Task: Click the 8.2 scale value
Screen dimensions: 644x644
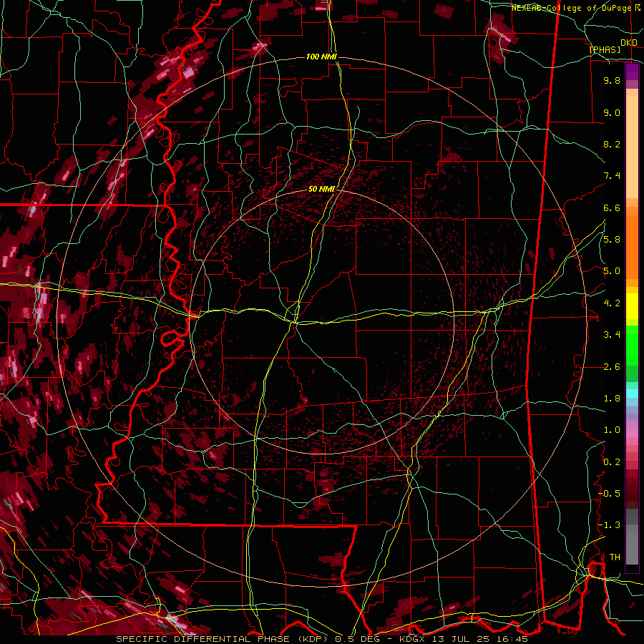Action: pyautogui.click(x=612, y=144)
